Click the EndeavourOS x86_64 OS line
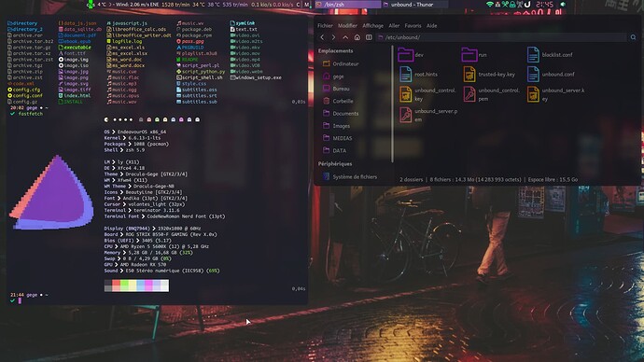Screen dimensions: 644x362 point(135,132)
